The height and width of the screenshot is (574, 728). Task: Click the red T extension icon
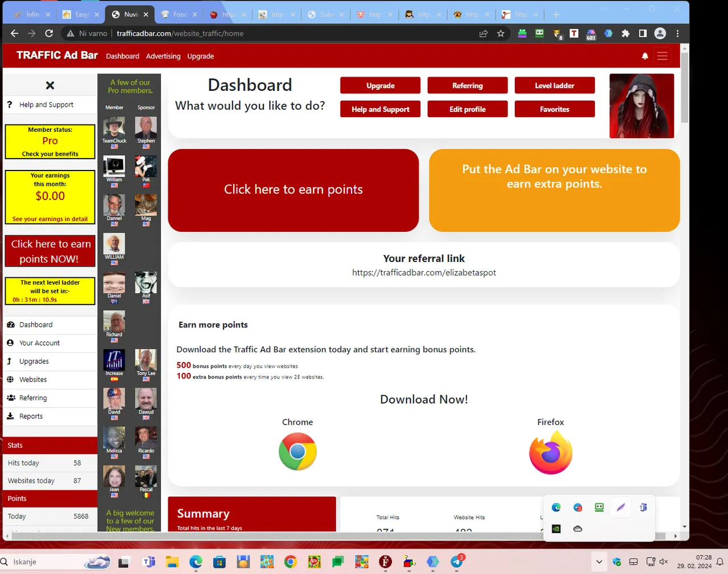pyautogui.click(x=574, y=34)
